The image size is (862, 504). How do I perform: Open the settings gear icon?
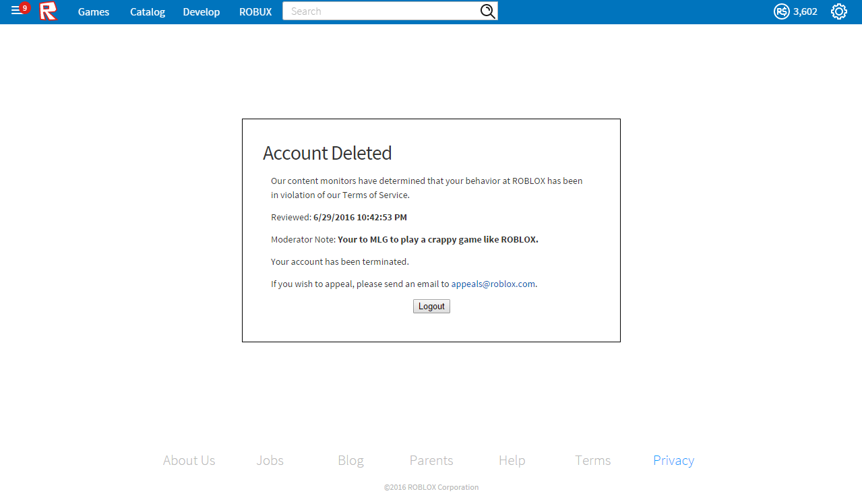838,11
